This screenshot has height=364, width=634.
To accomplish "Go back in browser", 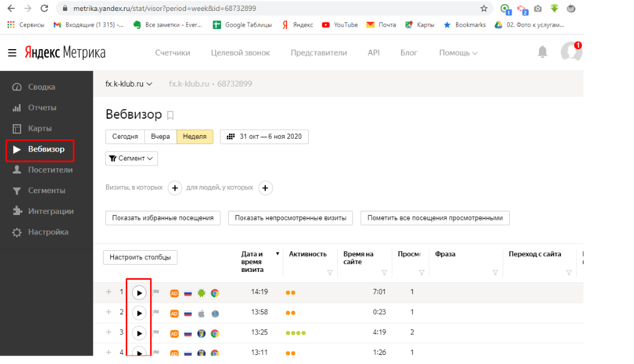I will [x=12, y=8].
